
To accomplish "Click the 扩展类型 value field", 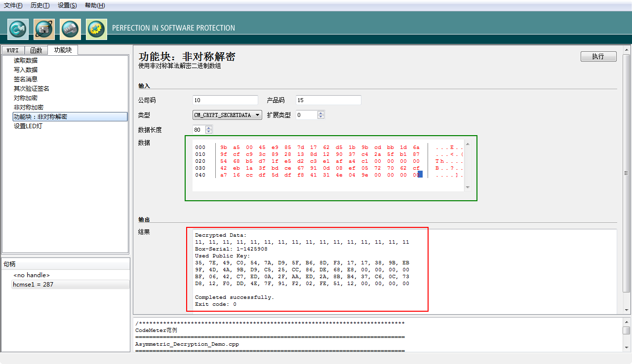I will pos(306,115).
